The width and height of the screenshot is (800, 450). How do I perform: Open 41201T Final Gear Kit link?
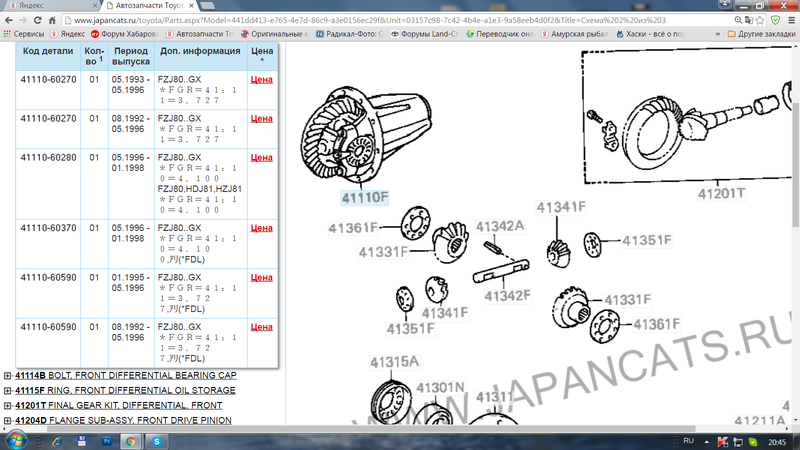(x=120, y=405)
